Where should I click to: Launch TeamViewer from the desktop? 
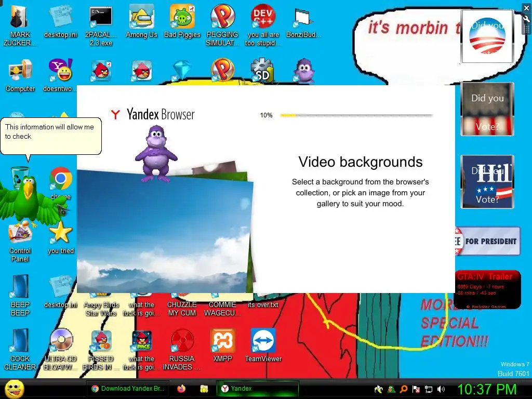[x=263, y=345]
